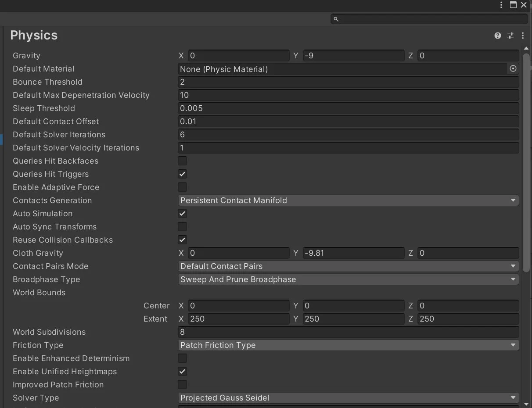532x408 pixels.
Task: Open the Contact Pairs Mode dropdown
Action: pos(349,266)
